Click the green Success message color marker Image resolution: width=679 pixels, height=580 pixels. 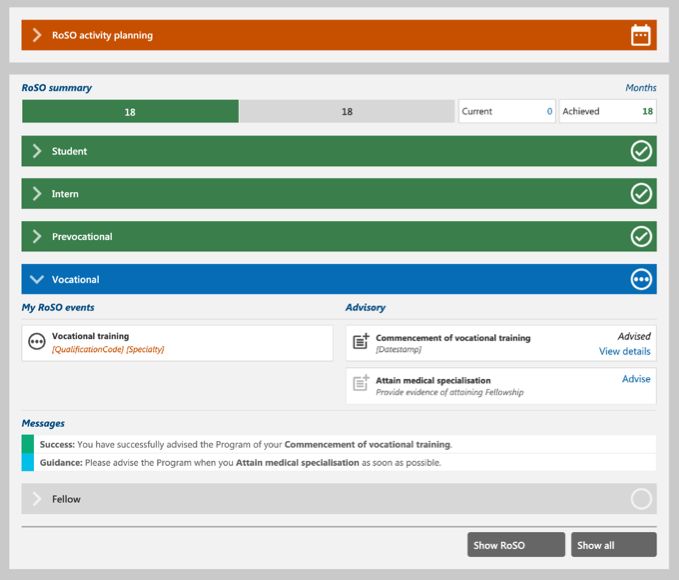pyautogui.click(x=28, y=444)
